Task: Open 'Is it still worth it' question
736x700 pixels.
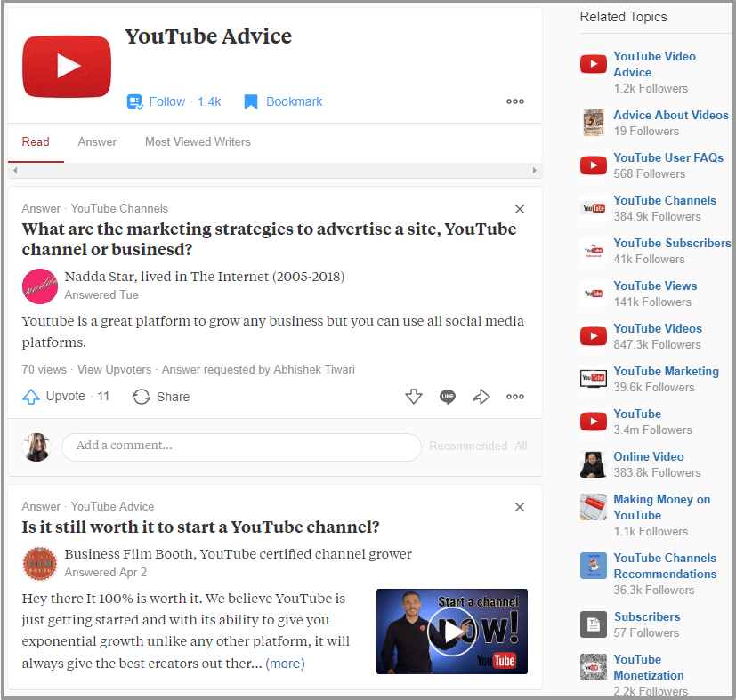Action: 200,527
